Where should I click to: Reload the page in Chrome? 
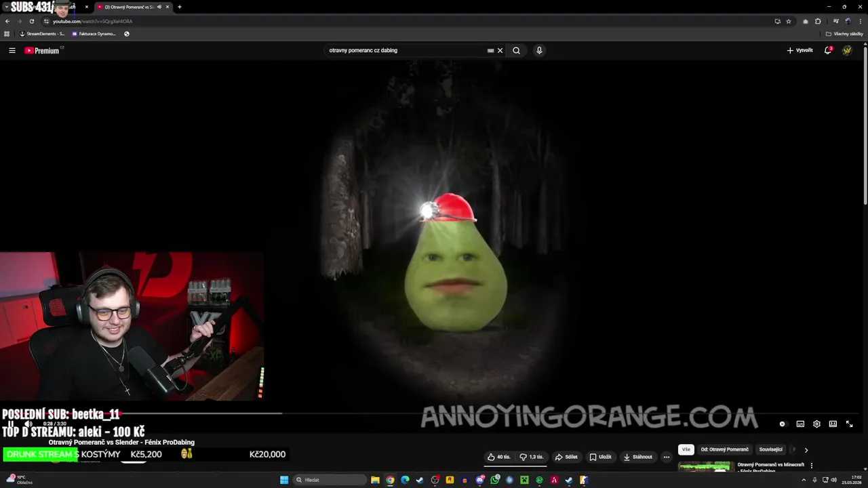pyautogui.click(x=31, y=21)
